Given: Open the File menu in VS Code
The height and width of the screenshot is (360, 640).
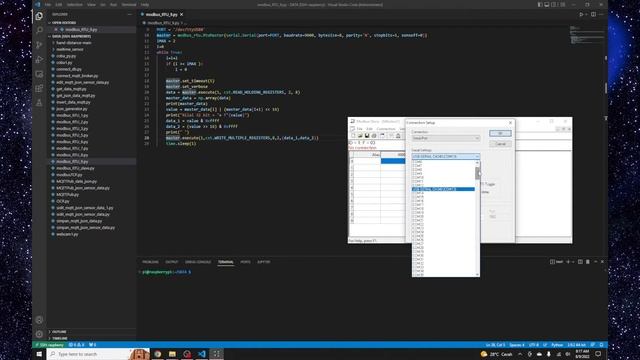Looking at the screenshot, I should tap(48, 4).
